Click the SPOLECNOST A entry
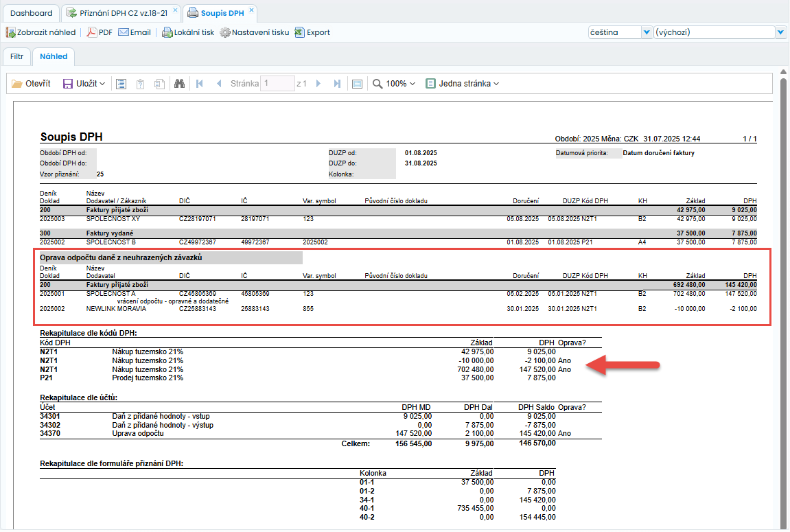Image resolution: width=790 pixels, height=532 pixels. point(111,294)
